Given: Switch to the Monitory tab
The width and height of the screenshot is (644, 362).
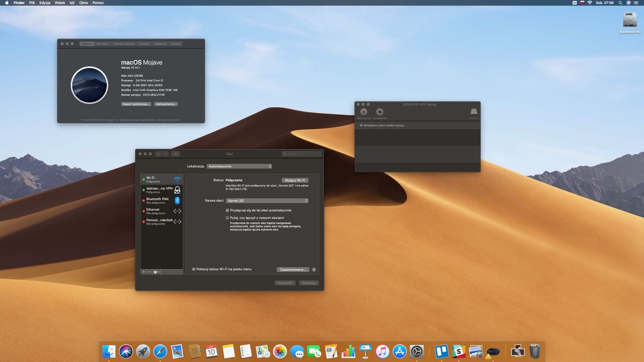Looking at the screenshot, I should click(102, 44).
